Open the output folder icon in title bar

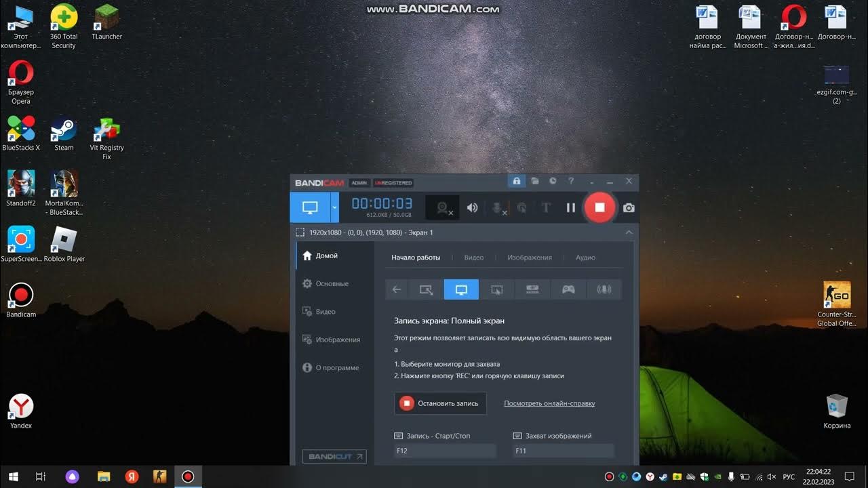[x=535, y=182]
